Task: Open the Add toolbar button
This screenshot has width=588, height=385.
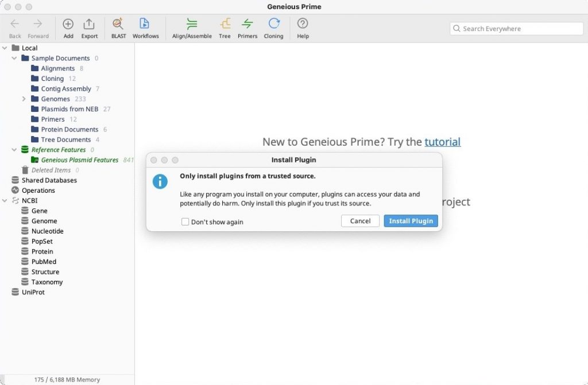Action: click(x=68, y=29)
